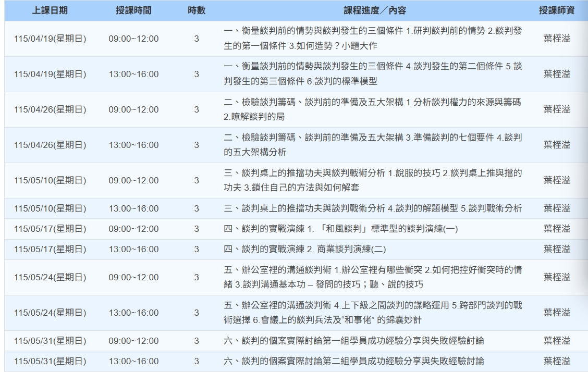588x372 pixels.
Task: Click instructor 葉桎溢 in the last row
Action: point(557,362)
